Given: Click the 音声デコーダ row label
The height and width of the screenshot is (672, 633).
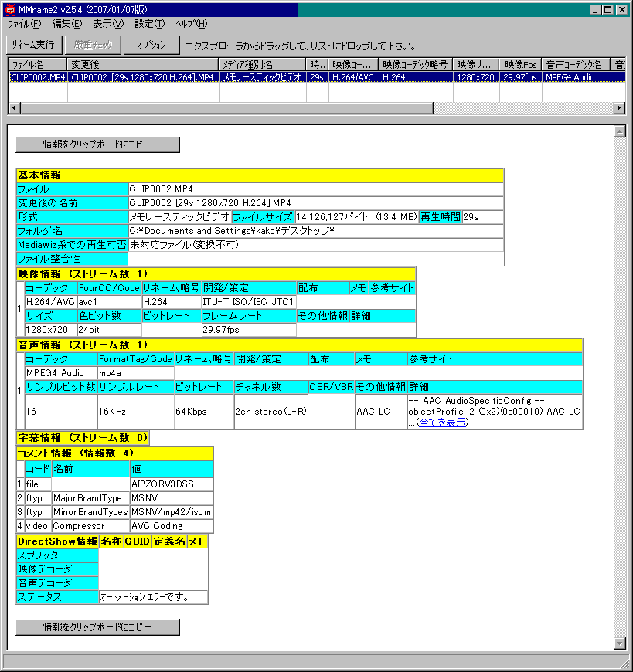Looking at the screenshot, I should (x=57, y=583).
